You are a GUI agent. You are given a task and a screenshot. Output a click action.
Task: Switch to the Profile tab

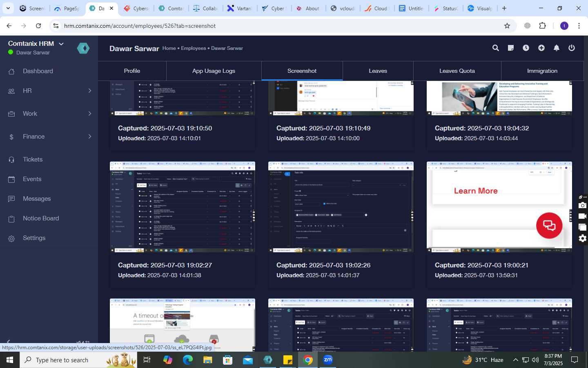132,71
